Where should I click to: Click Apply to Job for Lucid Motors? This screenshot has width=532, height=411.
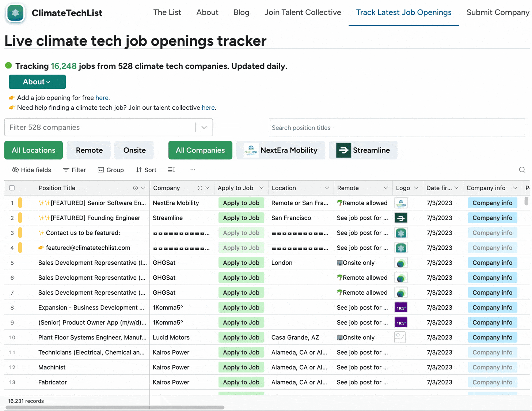(x=241, y=338)
